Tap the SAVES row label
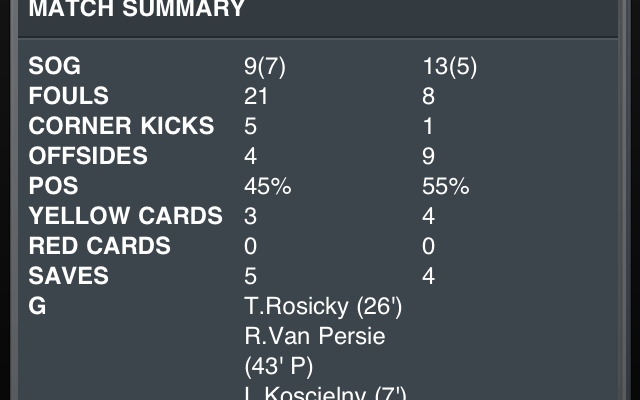 [68, 276]
